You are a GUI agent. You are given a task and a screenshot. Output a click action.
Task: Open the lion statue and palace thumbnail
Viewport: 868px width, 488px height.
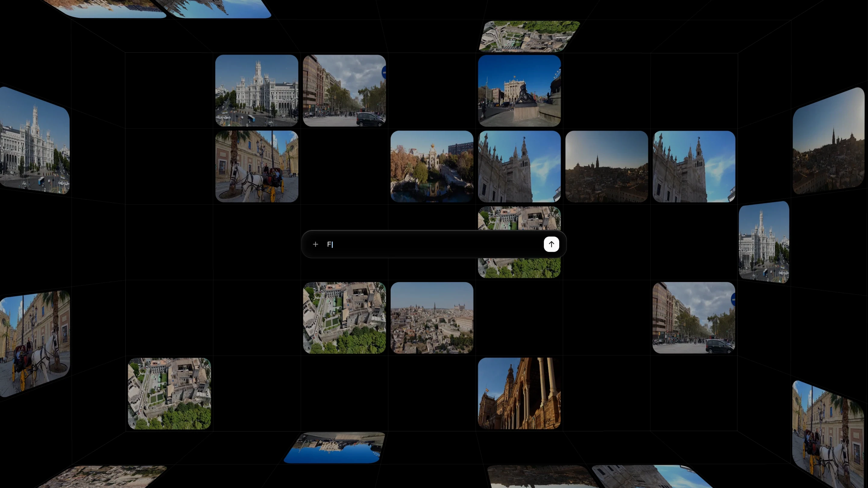click(519, 91)
